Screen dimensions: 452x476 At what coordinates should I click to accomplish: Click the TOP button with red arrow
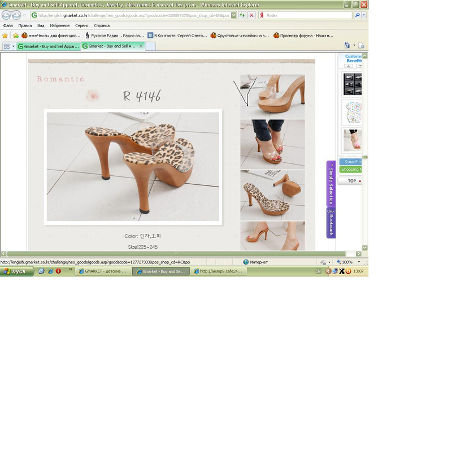pos(351,181)
